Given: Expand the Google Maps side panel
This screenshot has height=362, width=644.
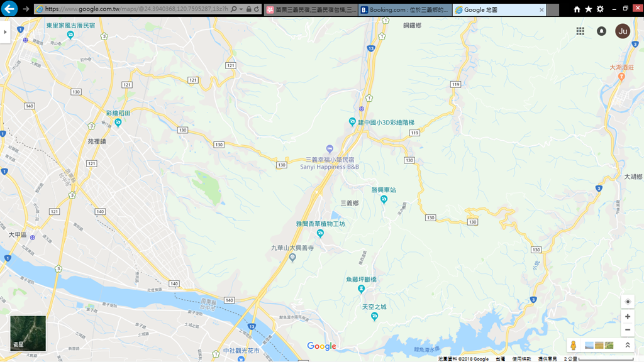Looking at the screenshot, I should coord(5,31).
